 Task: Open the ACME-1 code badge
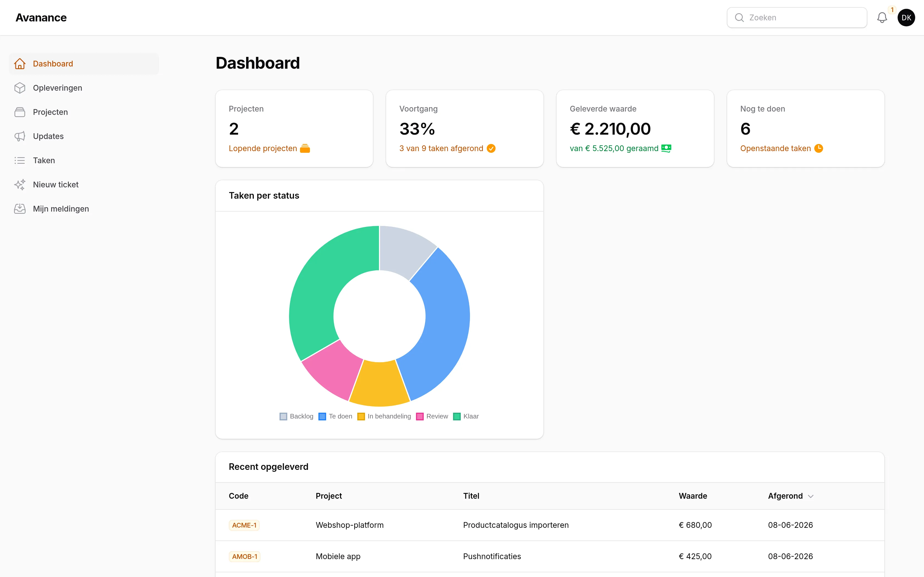[244, 525]
